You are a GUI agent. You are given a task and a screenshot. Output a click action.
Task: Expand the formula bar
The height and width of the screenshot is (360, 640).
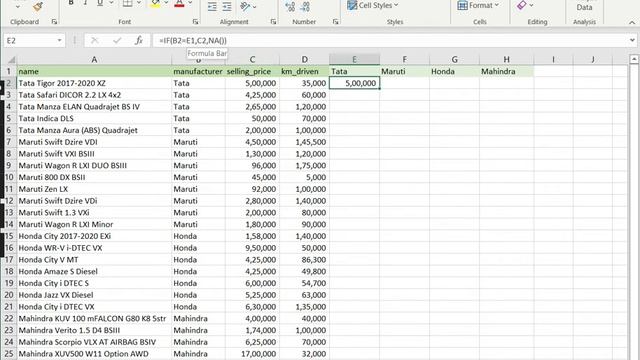pyautogui.click(x=632, y=40)
